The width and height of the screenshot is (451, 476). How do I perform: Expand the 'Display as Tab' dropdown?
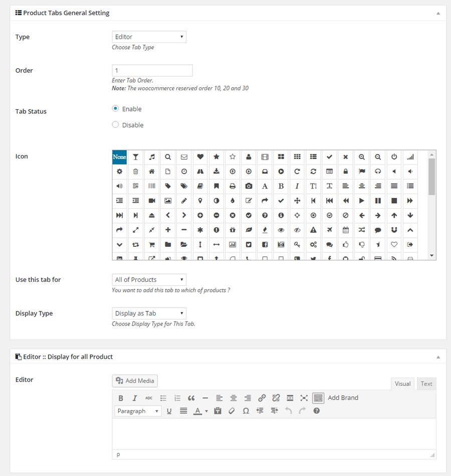coord(149,313)
